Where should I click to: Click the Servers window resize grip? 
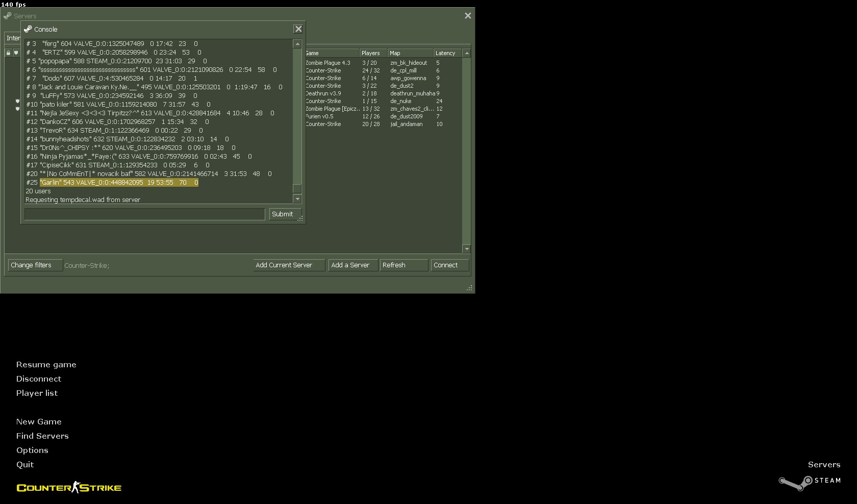(469, 288)
